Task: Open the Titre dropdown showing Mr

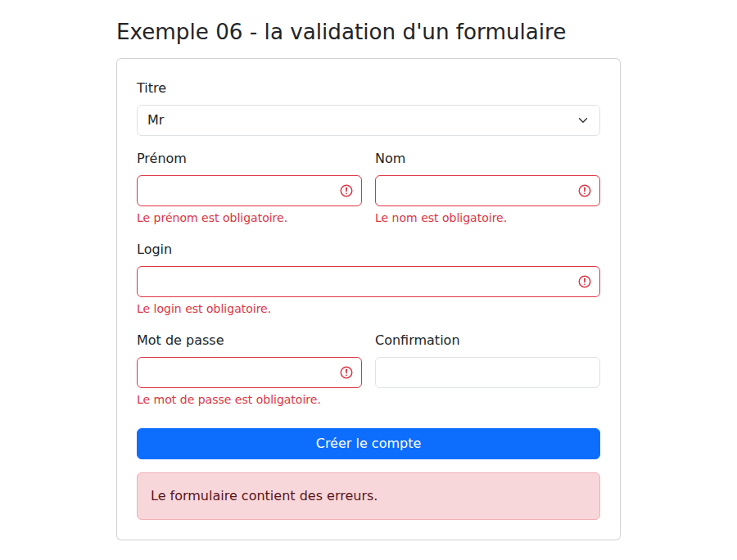Action: pyautogui.click(x=368, y=120)
